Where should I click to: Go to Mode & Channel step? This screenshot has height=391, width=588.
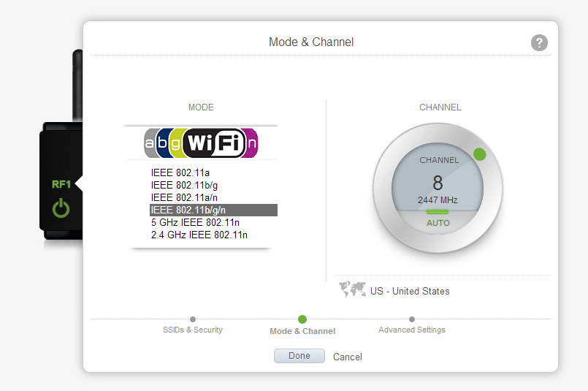(302, 331)
